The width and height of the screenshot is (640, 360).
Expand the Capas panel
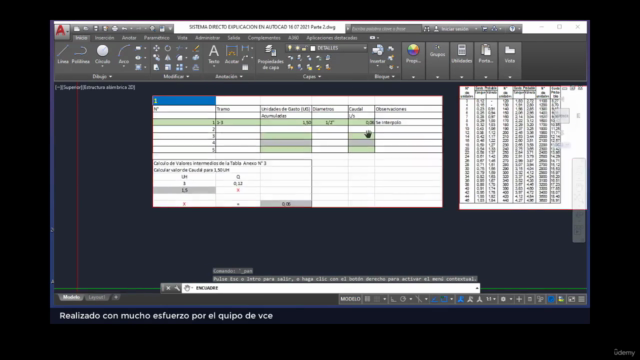[x=312, y=76]
